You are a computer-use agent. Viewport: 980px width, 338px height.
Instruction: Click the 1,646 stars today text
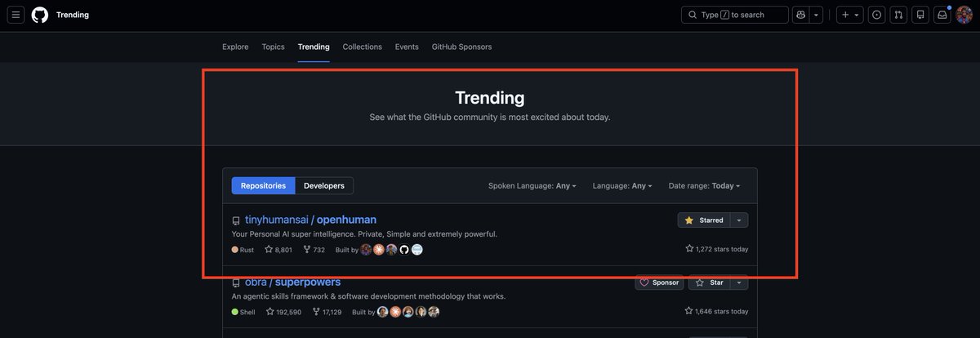click(716, 311)
